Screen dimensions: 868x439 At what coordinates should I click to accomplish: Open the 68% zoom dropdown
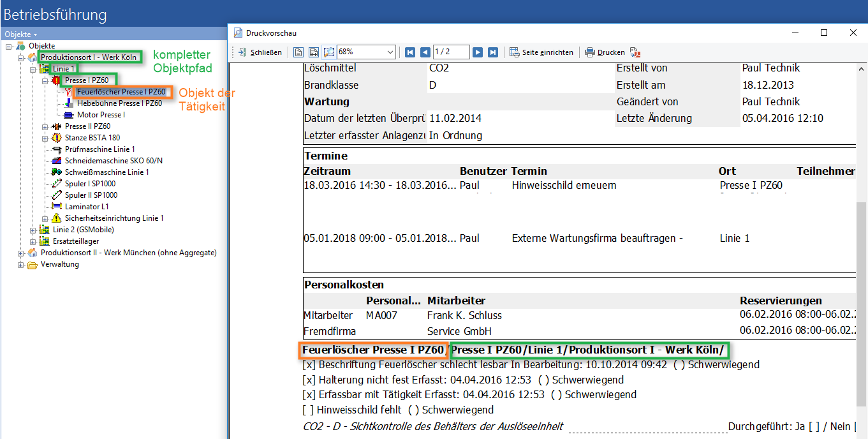(390, 52)
